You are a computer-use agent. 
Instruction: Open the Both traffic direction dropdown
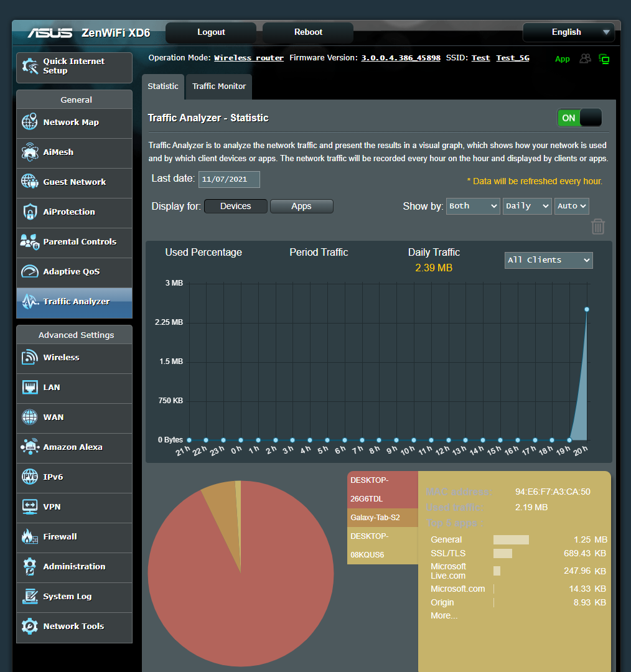pyautogui.click(x=473, y=206)
